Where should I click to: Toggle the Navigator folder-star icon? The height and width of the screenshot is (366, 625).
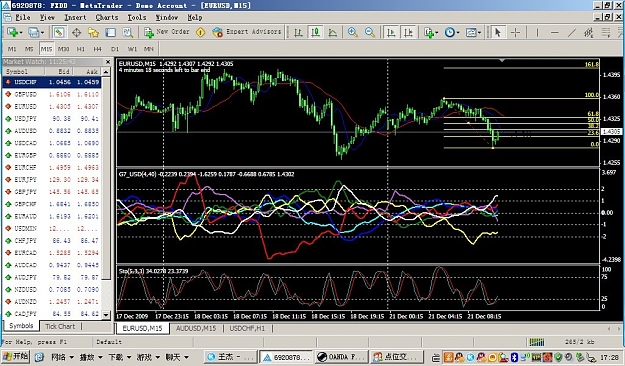pos(93,32)
